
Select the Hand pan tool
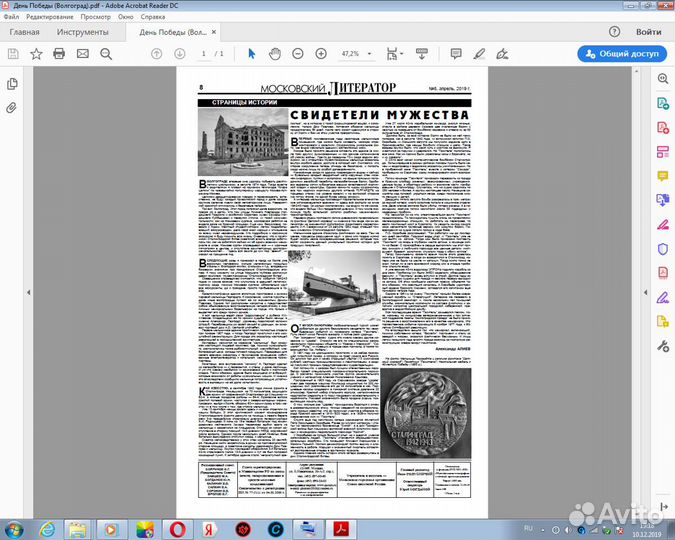(275, 53)
